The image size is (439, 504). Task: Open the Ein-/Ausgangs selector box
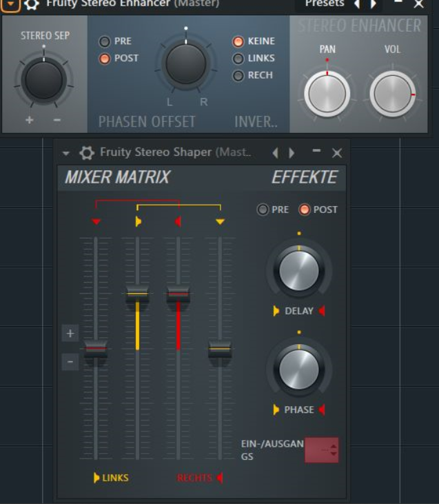pyautogui.click(x=322, y=450)
